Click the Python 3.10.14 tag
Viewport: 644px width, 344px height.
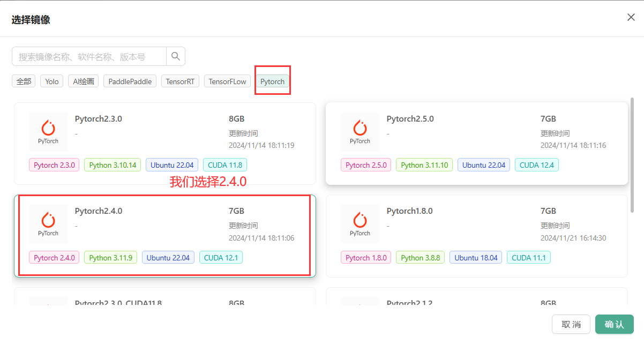click(113, 165)
